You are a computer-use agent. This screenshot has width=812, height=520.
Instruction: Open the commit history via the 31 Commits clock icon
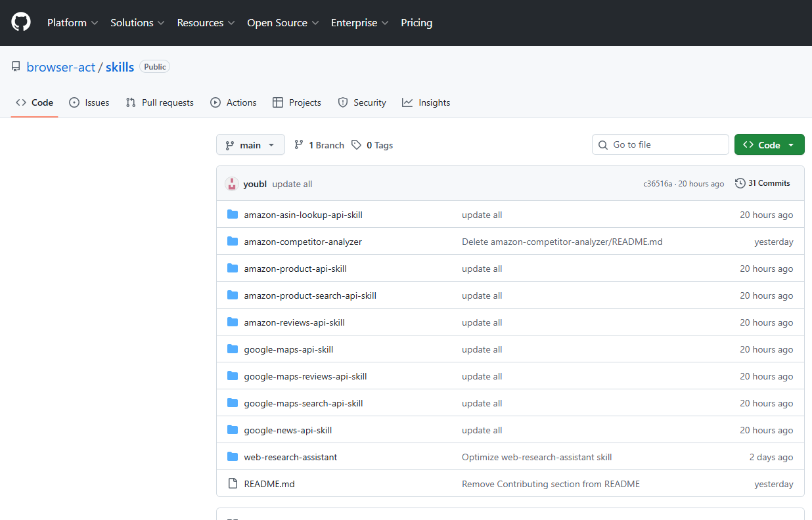pos(740,183)
